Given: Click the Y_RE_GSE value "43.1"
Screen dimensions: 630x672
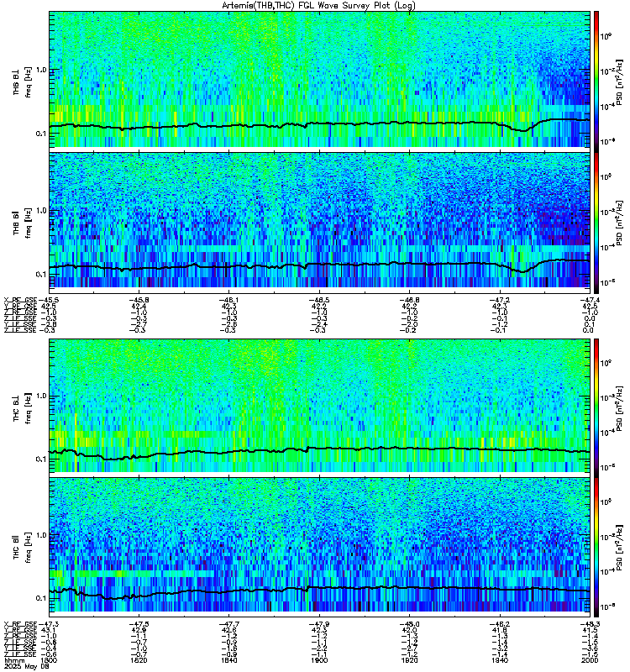Looking at the screenshot, I should [48, 630].
